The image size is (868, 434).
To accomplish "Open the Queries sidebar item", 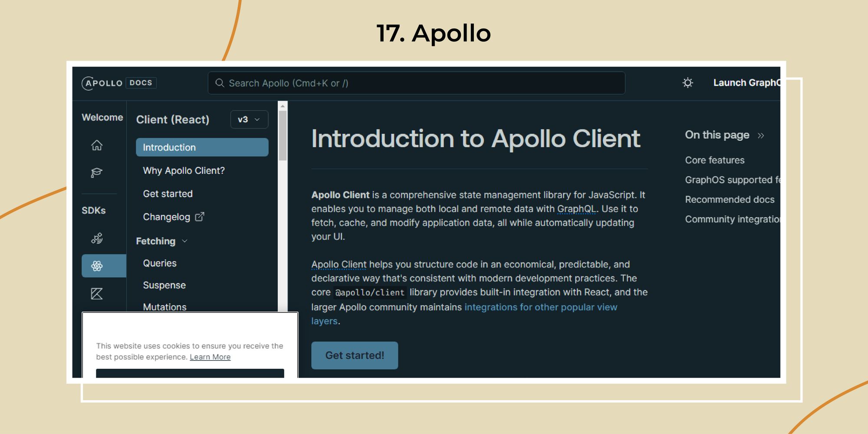I will 160,263.
